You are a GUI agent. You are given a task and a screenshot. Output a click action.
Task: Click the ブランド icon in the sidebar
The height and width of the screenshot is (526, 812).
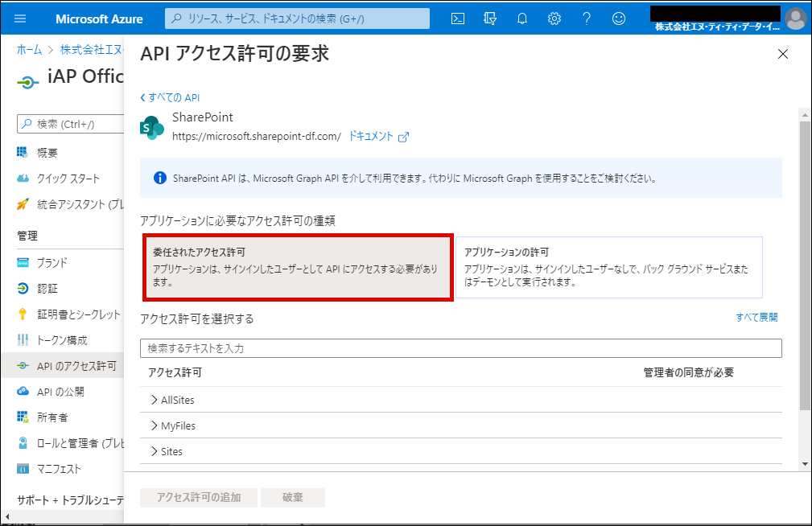[x=23, y=262]
